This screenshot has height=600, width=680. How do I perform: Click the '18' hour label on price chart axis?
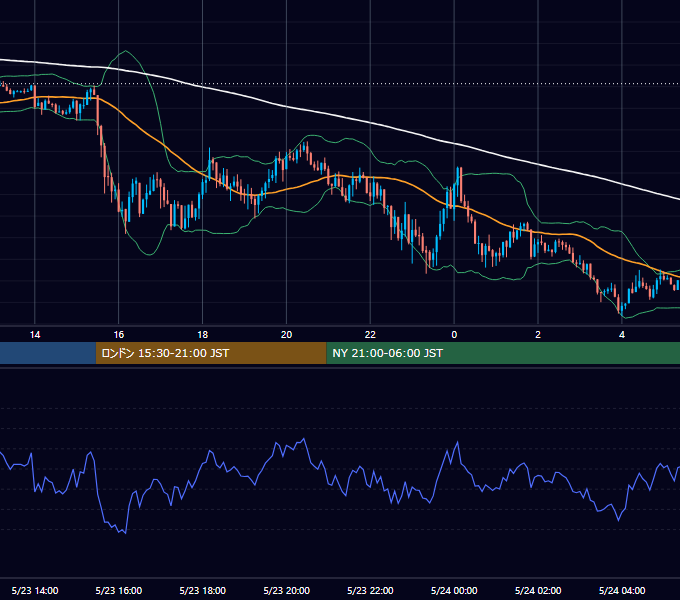pos(203,335)
